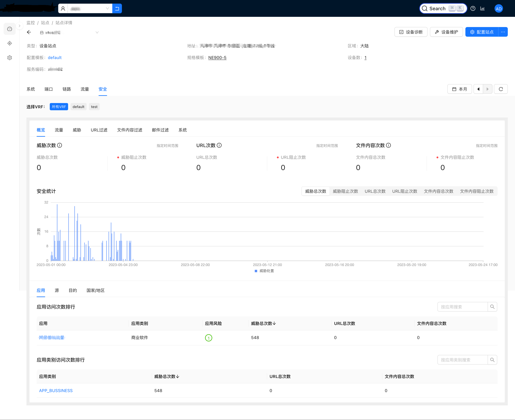Select the default VRF filter toggle
The image size is (515, 420).
(78, 107)
